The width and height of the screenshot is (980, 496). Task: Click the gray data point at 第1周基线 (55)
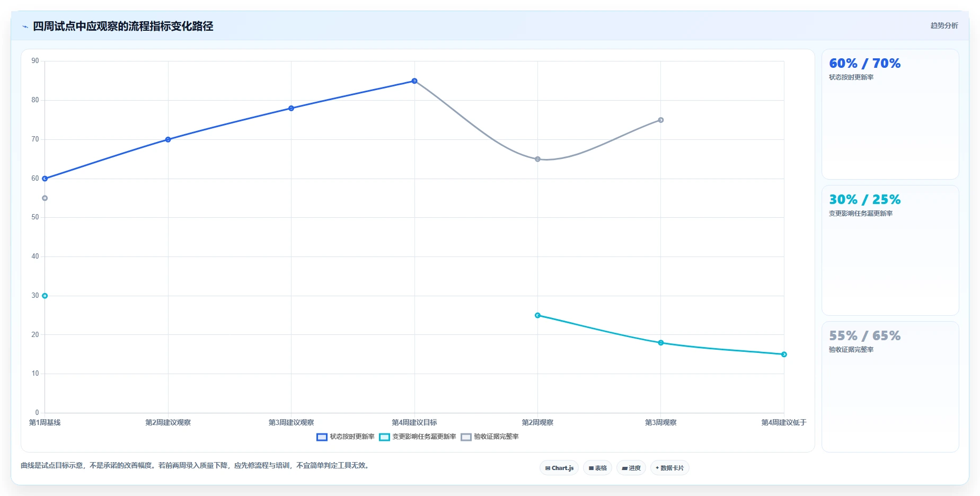click(45, 198)
